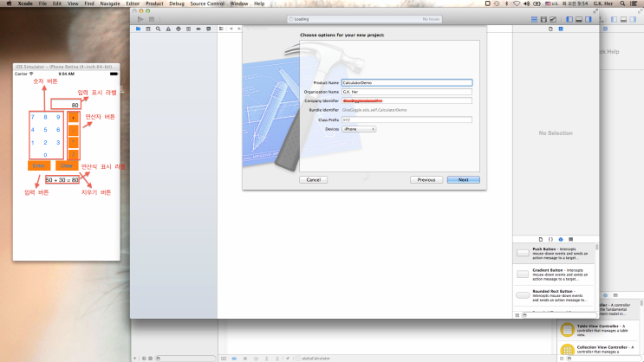The width and height of the screenshot is (644, 362).
Task: Open the Issue navigator warning icon
Action: 168,29
